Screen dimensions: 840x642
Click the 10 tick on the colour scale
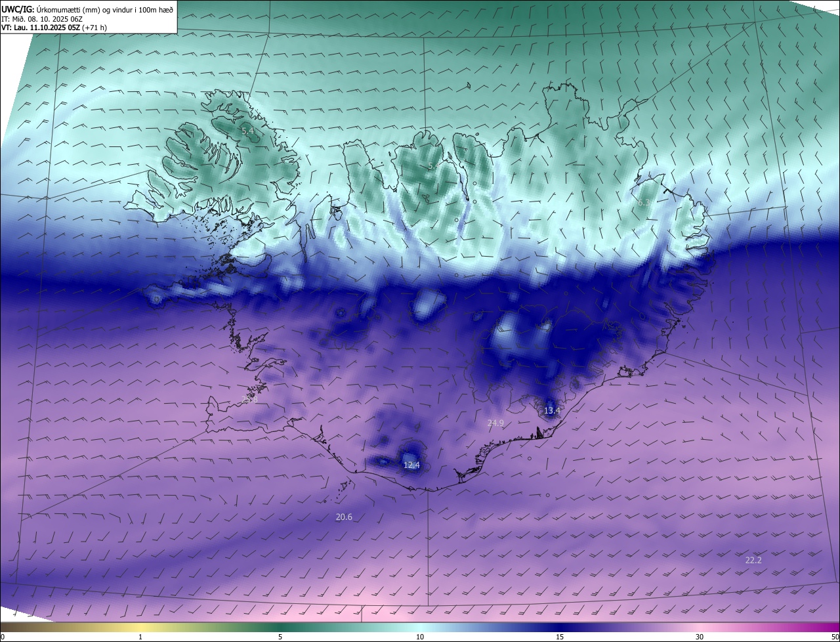click(x=420, y=637)
